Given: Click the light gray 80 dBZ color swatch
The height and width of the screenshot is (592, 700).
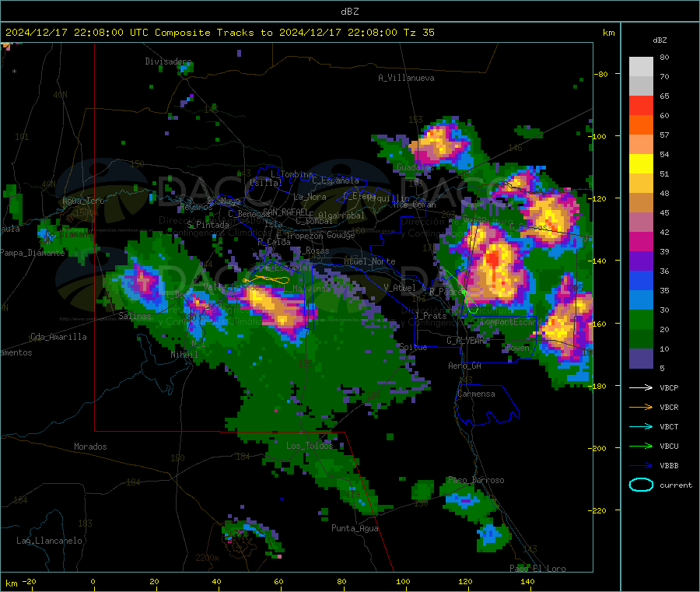Looking at the screenshot, I should click(x=641, y=67).
